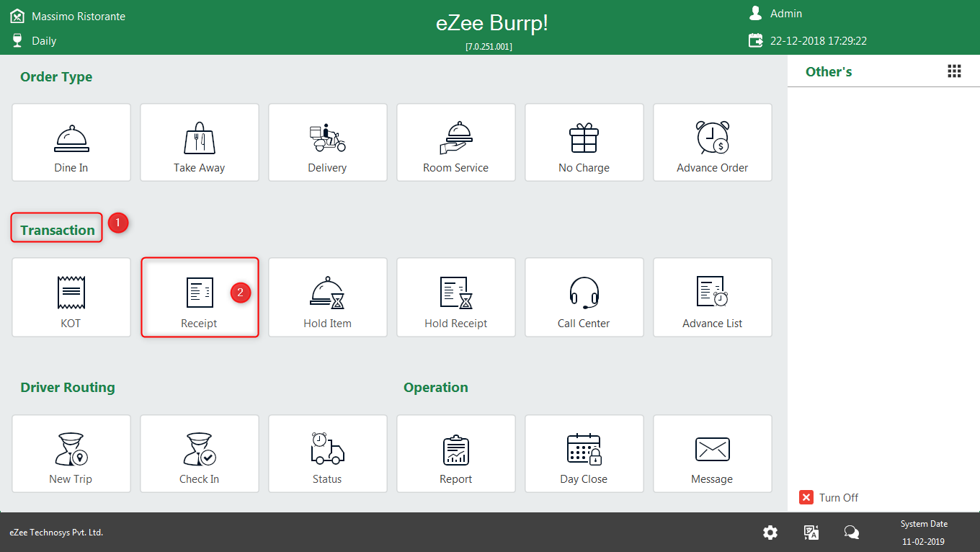
Task: Open settings gear in bottom bar
Action: [x=770, y=533]
